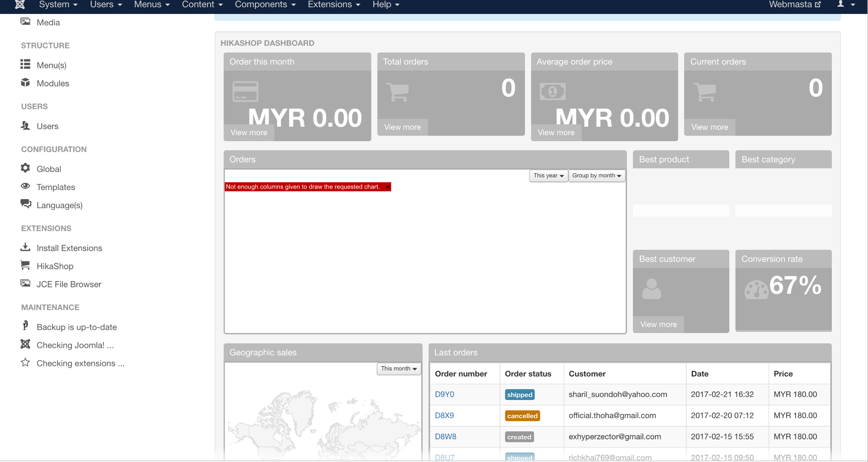The image size is (868, 462).
Task: Open the This month geographic filter
Action: pos(398,369)
